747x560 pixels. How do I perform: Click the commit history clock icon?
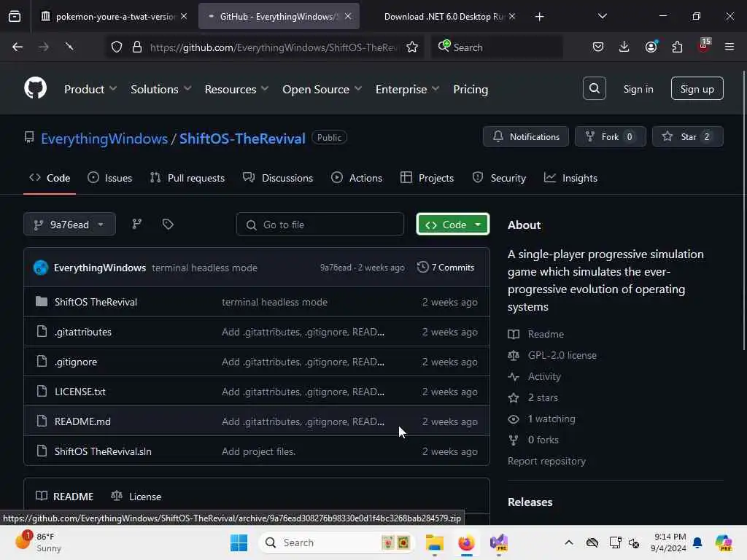pyautogui.click(x=422, y=267)
